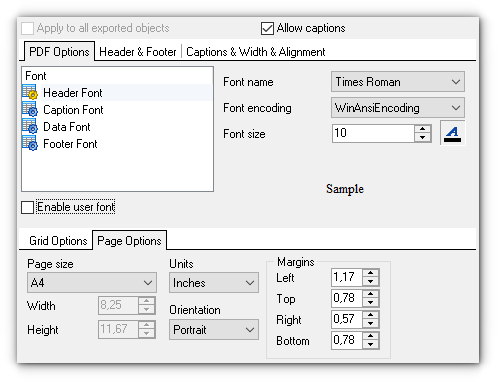Click the Sample preview text

(345, 189)
